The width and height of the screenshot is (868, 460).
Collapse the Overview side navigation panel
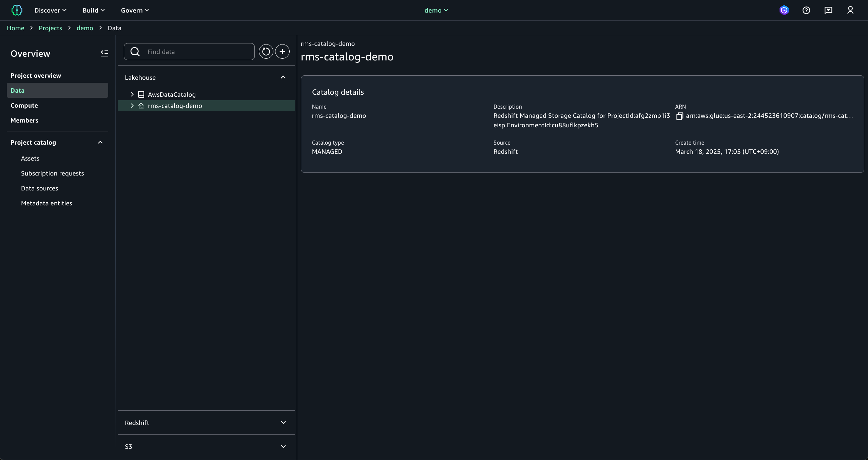click(x=104, y=53)
